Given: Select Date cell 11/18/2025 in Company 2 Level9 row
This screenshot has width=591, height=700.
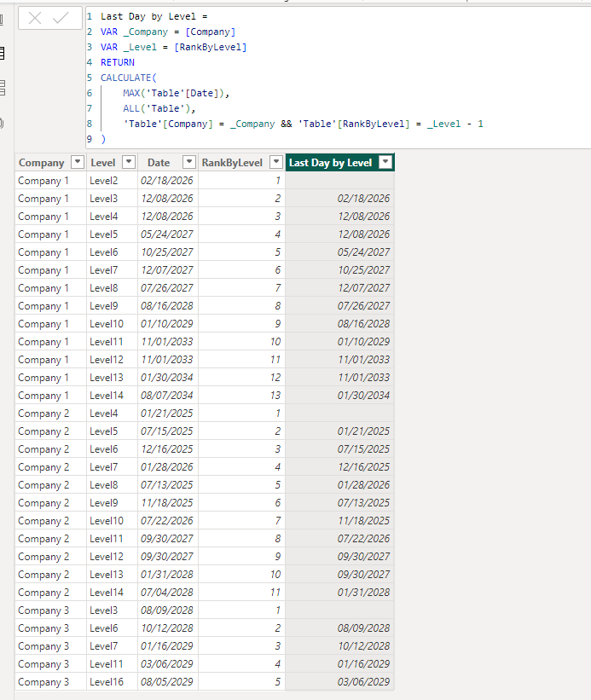Looking at the screenshot, I should [x=168, y=503].
